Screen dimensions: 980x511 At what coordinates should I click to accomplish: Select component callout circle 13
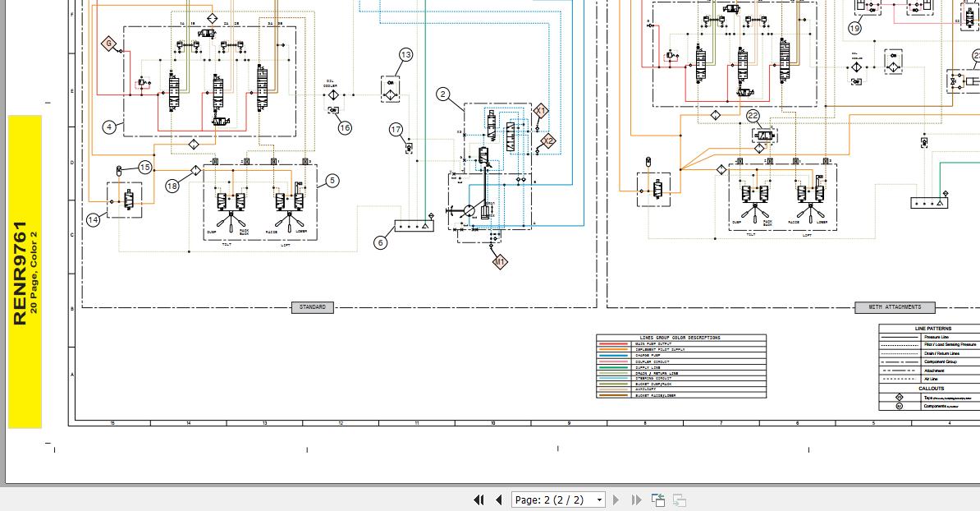click(406, 55)
